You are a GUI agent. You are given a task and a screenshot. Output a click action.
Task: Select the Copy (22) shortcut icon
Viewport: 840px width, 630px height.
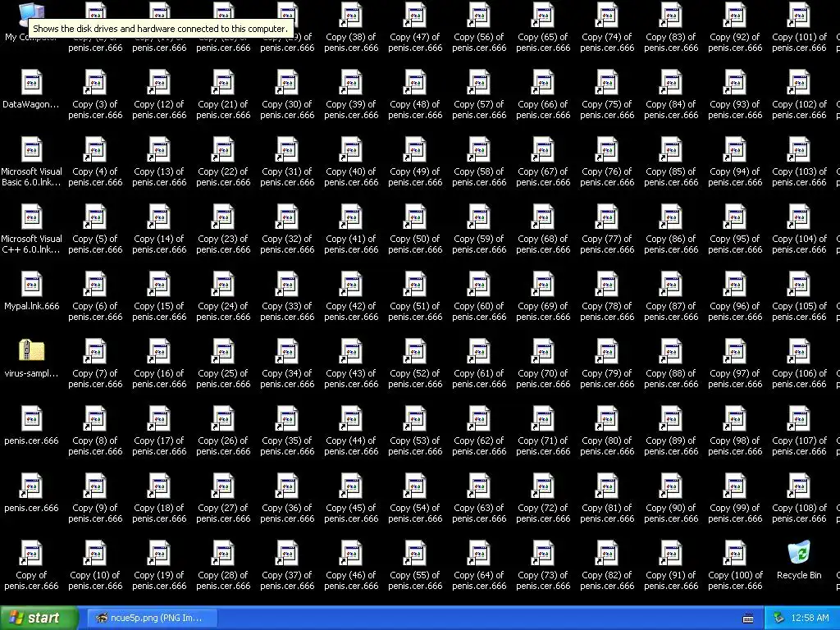(223, 150)
